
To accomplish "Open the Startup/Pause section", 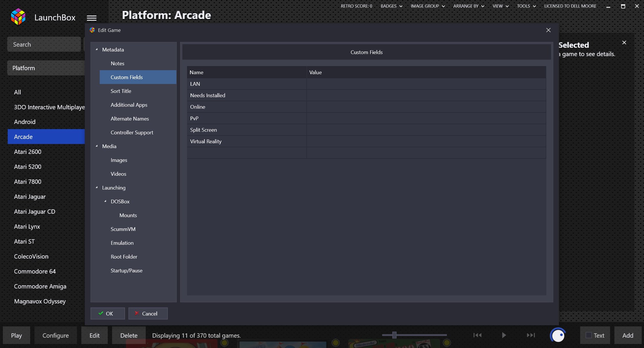I will point(126,271).
